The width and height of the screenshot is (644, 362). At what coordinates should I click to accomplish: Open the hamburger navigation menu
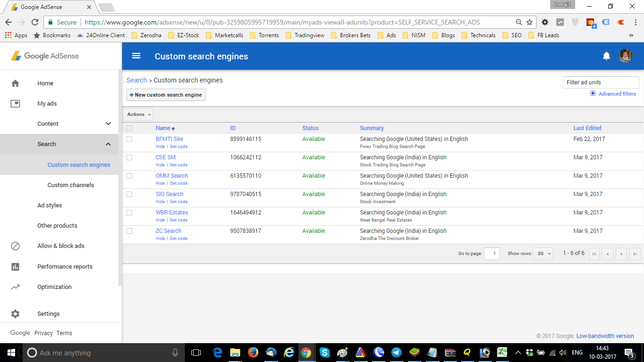(x=136, y=56)
